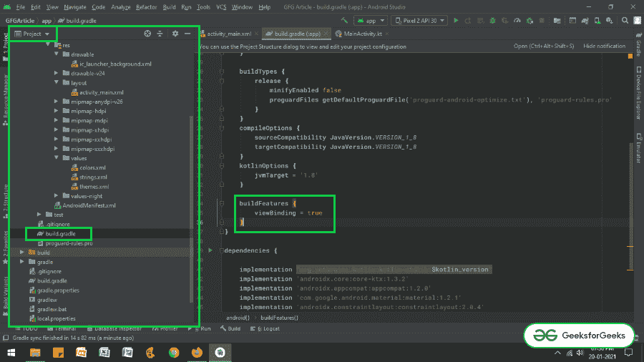
Task: Select colors.xml in the project tree
Action: [89, 167]
